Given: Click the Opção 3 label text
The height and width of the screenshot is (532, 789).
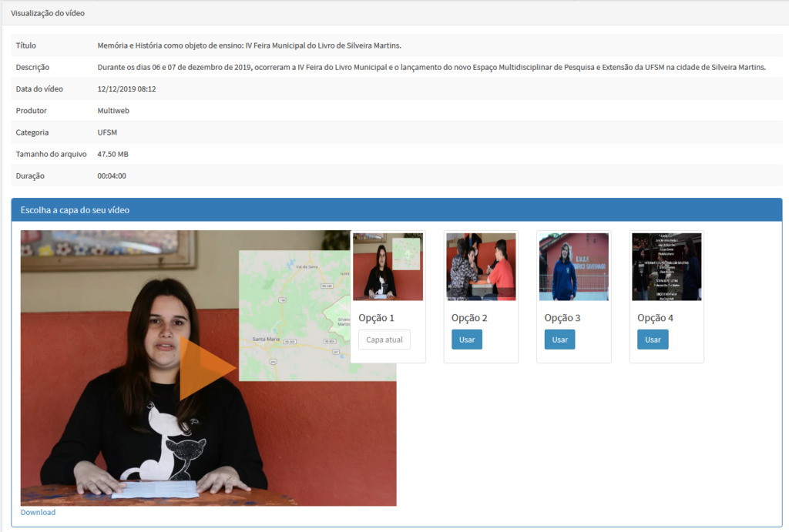Looking at the screenshot, I should click(x=562, y=318).
